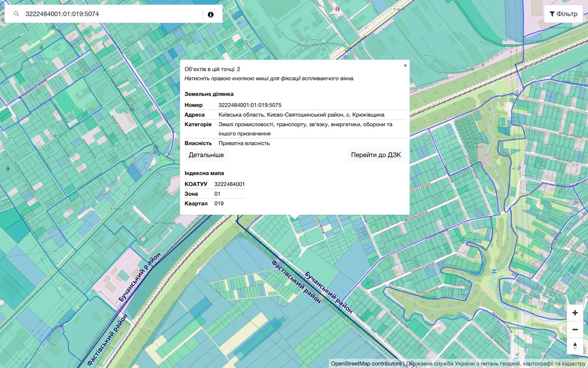Reset map bearing with compass button
Image resolution: width=588 pixels, height=368 pixels.
[575, 346]
